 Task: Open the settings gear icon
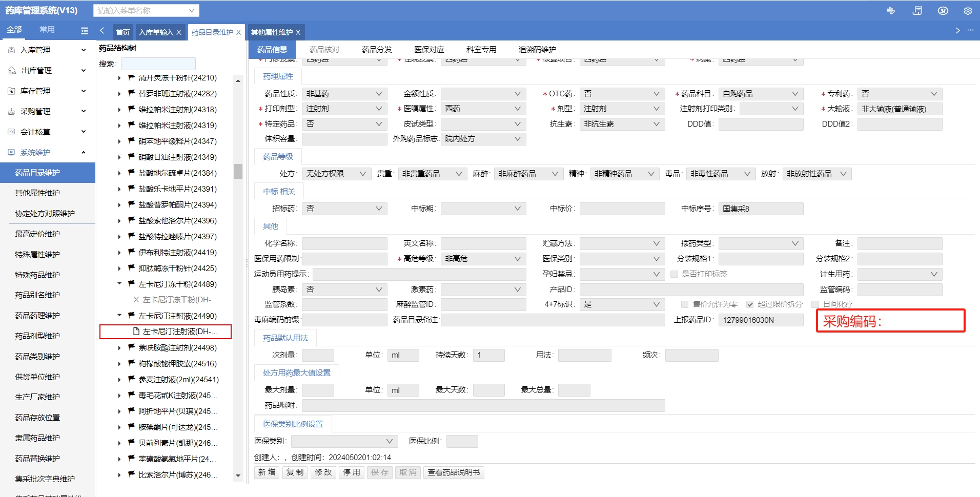click(x=968, y=11)
